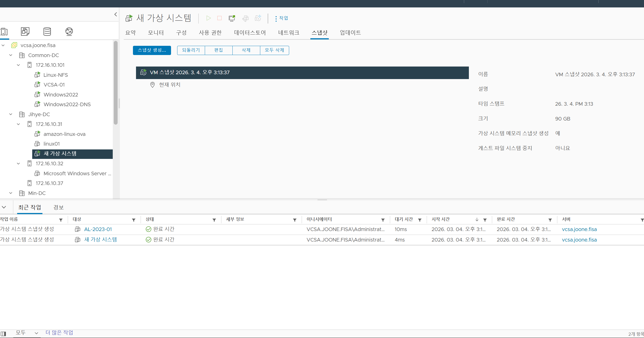Filter the 작업 이름 task column

pyautogui.click(x=61, y=220)
